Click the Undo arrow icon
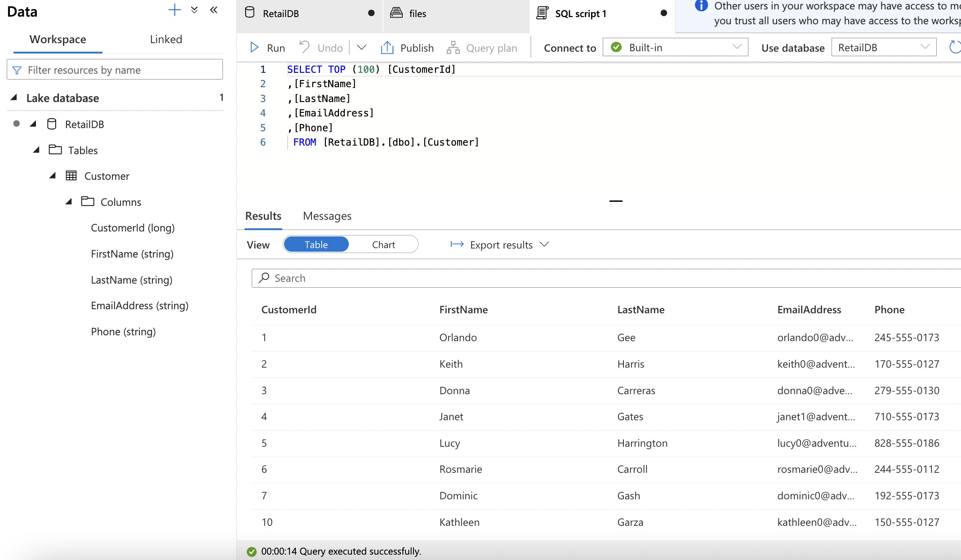This screenshot has height=560, width=961. [x=305, y=47]
